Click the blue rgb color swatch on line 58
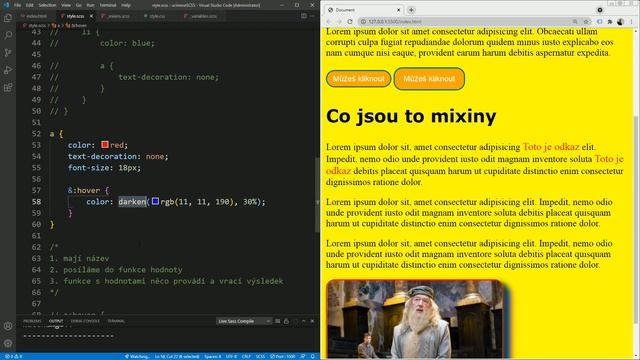This screenshot has width=640, height=360. (155, 201)
